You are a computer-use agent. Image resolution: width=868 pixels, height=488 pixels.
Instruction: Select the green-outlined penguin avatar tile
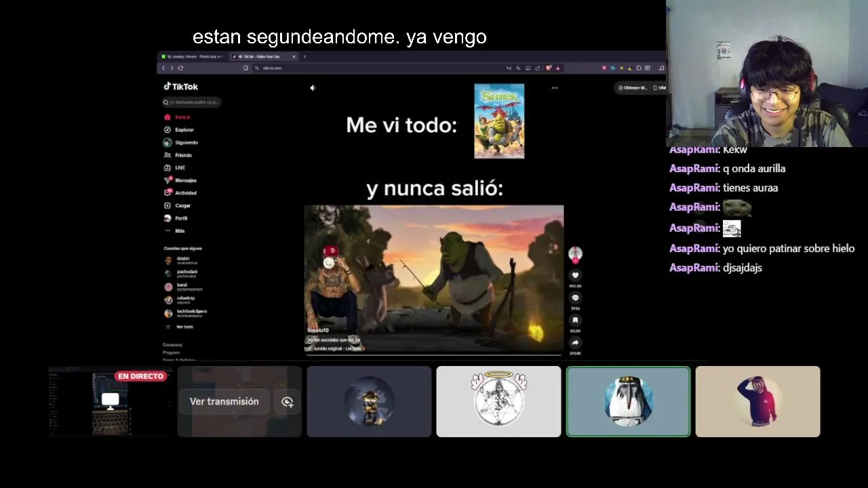[628, 401]
